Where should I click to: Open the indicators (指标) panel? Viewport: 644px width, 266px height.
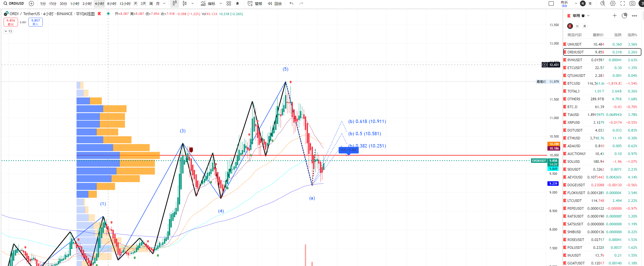pyautogui.click(x=208, y=3)
